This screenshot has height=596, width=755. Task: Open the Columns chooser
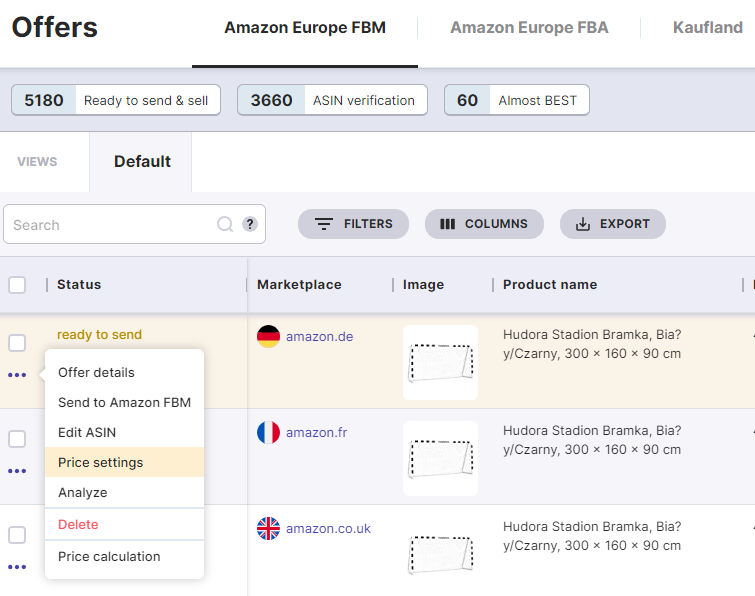(x=484, y=224)
